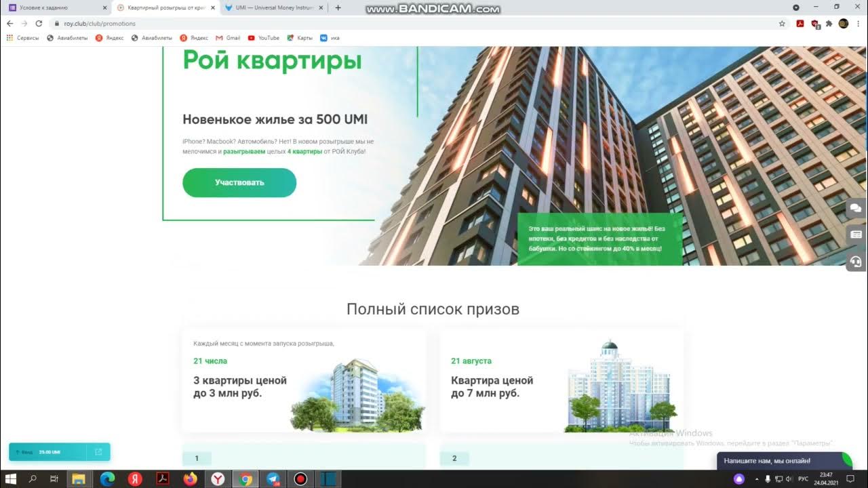Open the Adobe Acrobat extension
Screen dimensions: 868x488
800,23
